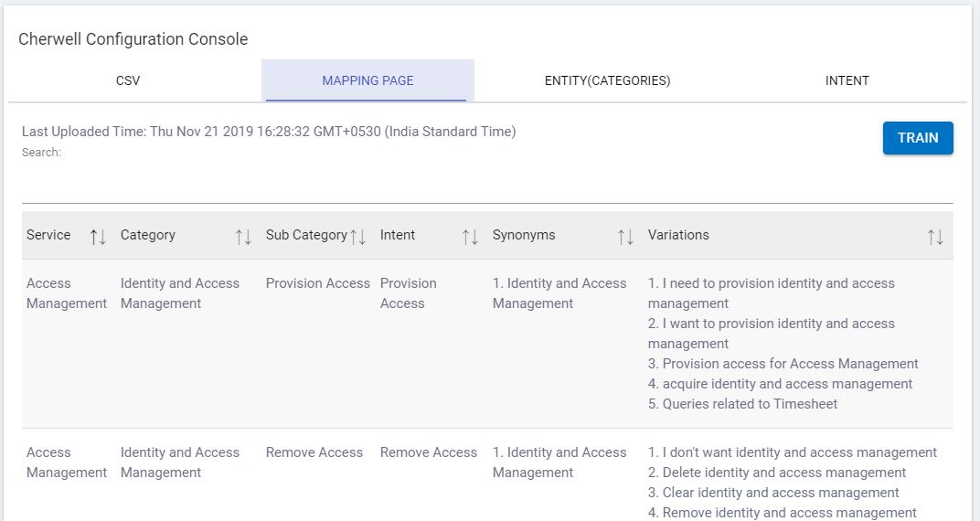This screenshot has width=980, height=521.
Task: Click the Last Uploaded Time text
Action: [x=269, y=132]
